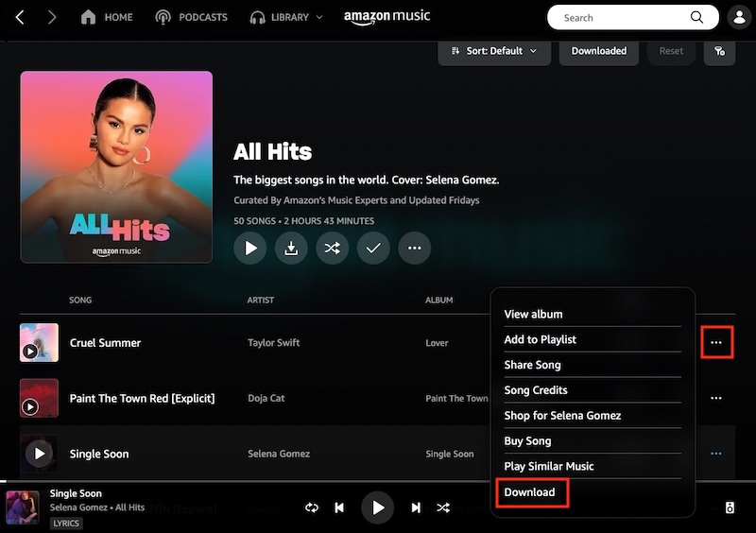Open more options for Paint The Town Red
Screen dimensions: 756x533
click(x=715, y=398)
